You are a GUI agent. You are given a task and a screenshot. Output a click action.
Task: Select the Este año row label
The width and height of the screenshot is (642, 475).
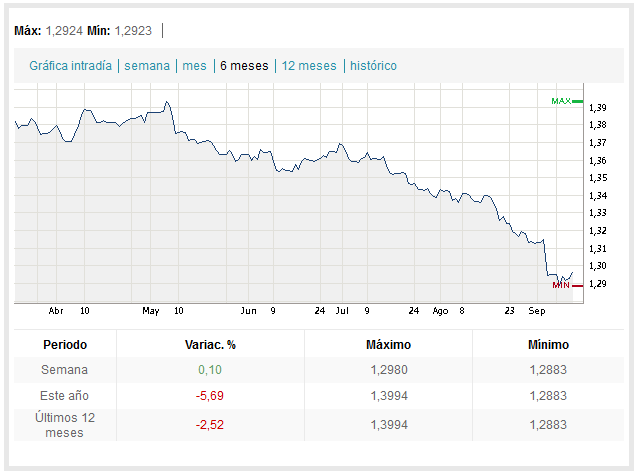65,396
